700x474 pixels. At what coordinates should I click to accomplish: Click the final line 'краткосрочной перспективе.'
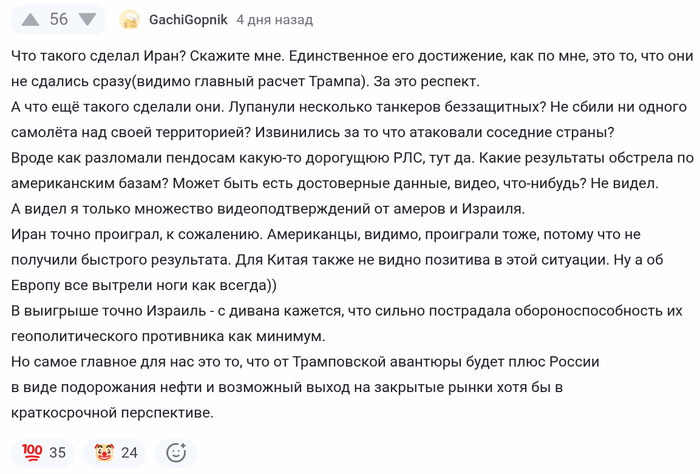pyautogui.click(x=110, y=413)
